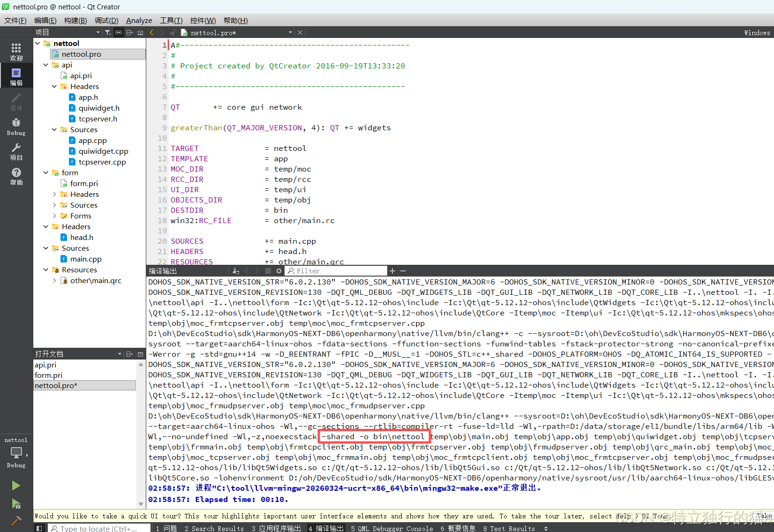Switch to Debug mode in sidebar

pyautogui.click(x=16, y=127)
